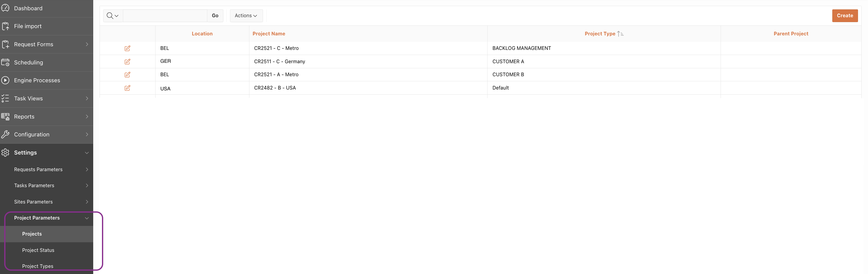
Task: Click the CR2521 - A - Metro project name
Action: tap(276, 75)
